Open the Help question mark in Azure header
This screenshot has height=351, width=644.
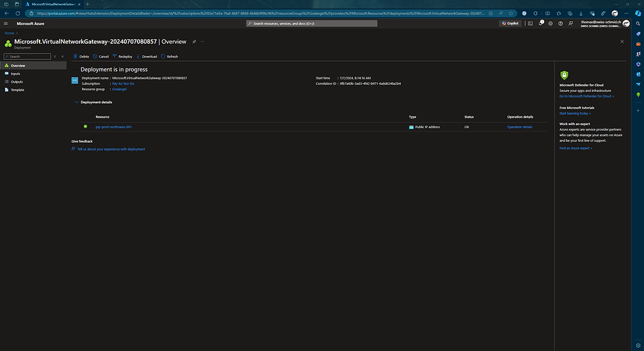[561, 24]
